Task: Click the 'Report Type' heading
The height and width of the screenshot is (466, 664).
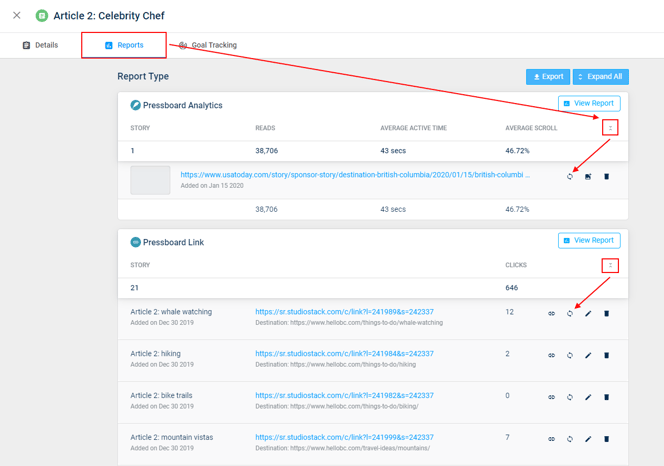Action: coord(143,76)
